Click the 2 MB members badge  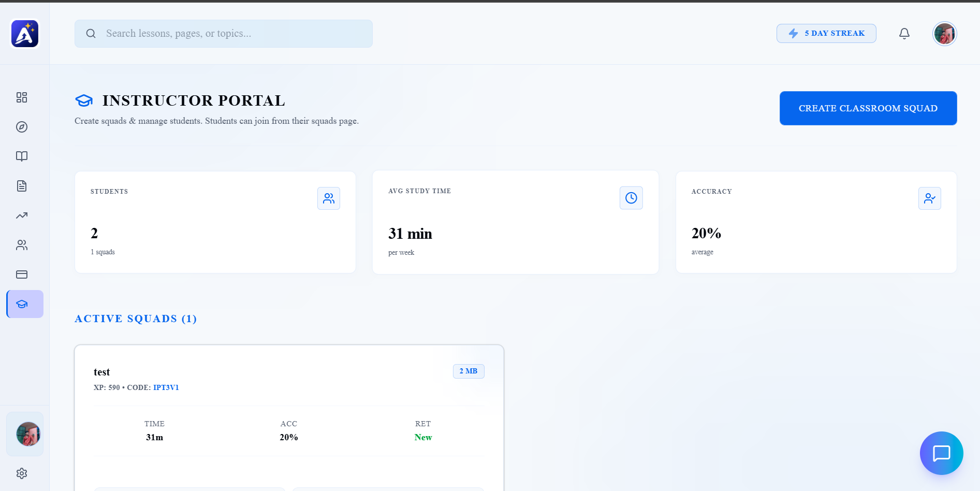(x=469, y=371)
